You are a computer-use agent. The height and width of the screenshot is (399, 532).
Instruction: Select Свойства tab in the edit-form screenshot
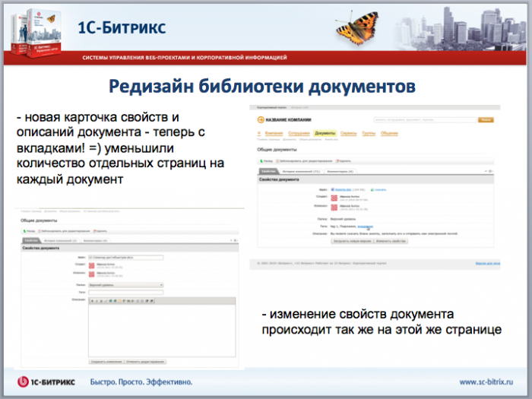(31, 241)
